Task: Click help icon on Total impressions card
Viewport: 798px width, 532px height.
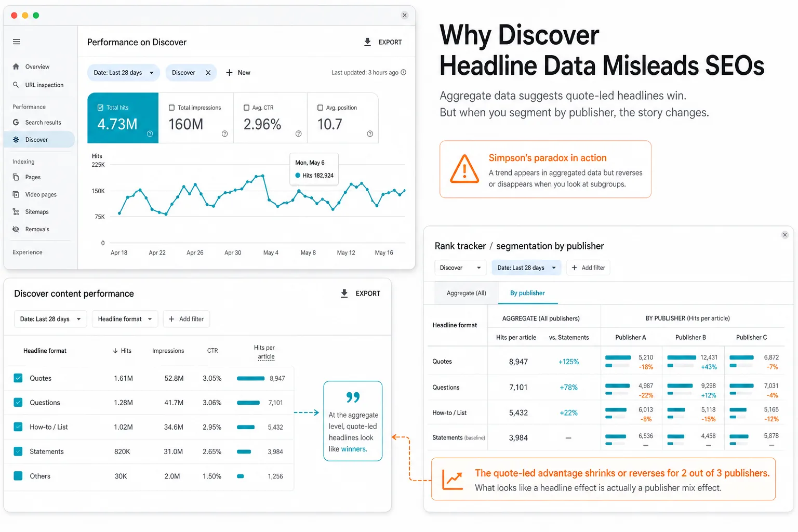Action: pos(225,134)
